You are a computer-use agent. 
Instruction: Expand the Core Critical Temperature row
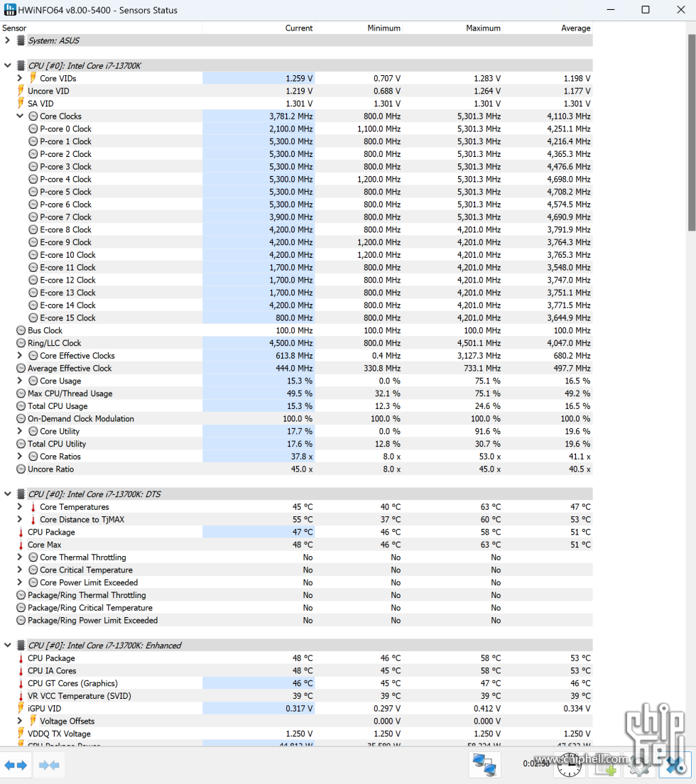(x=19, y=570)
